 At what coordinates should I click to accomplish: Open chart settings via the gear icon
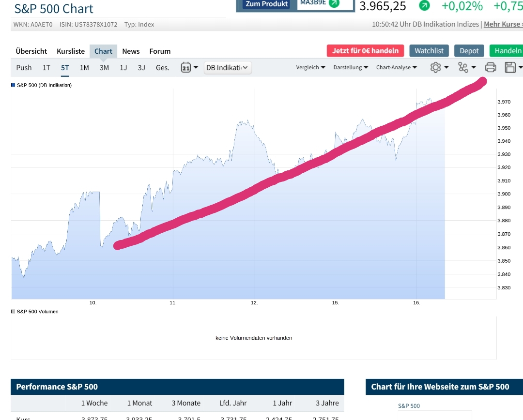pyautogui.click(x=436, y=67)
